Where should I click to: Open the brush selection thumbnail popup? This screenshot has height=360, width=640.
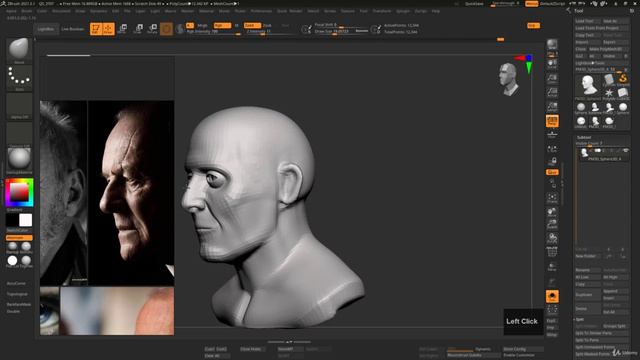19,50
